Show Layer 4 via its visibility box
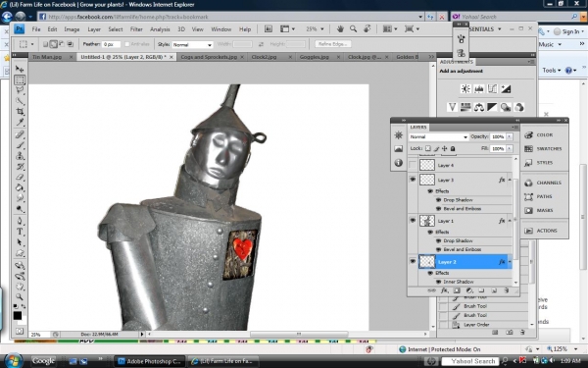This screenshot has height=368, width=588. point(413,165)
